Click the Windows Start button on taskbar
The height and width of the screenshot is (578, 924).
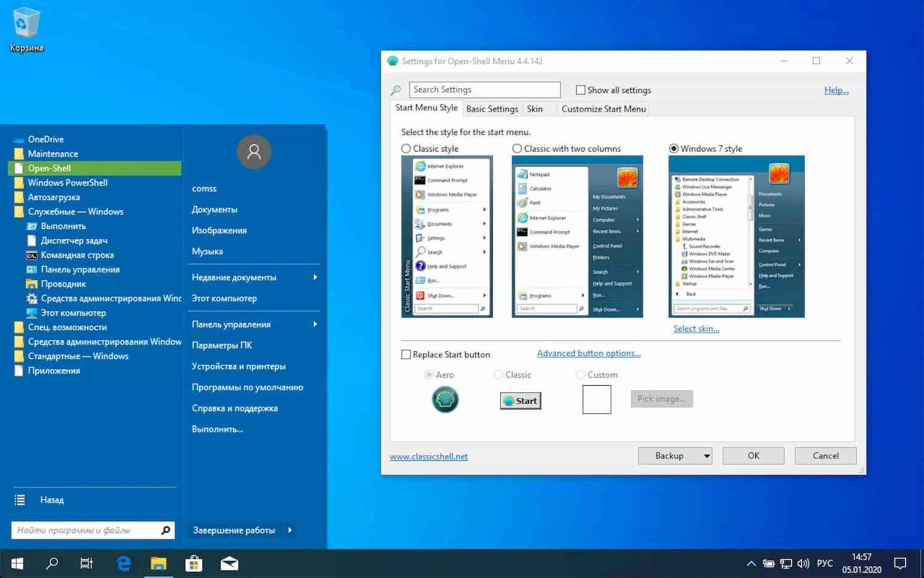(17, 563)
